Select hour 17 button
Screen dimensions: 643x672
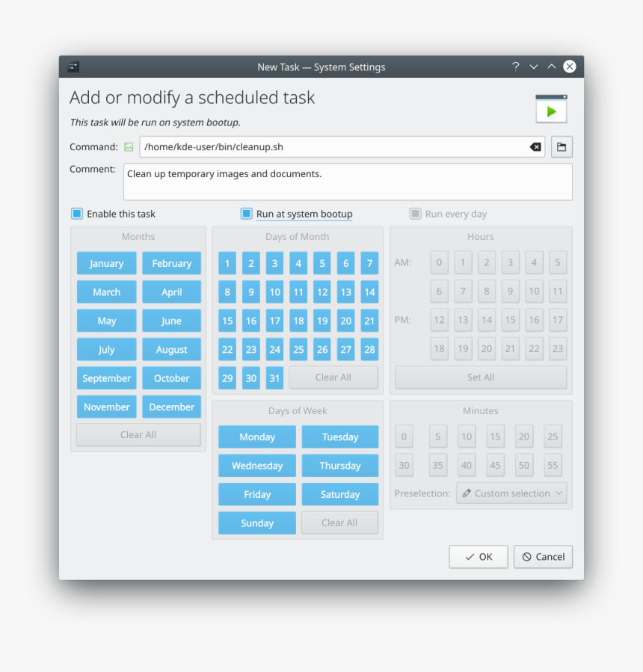pos(558,320)
